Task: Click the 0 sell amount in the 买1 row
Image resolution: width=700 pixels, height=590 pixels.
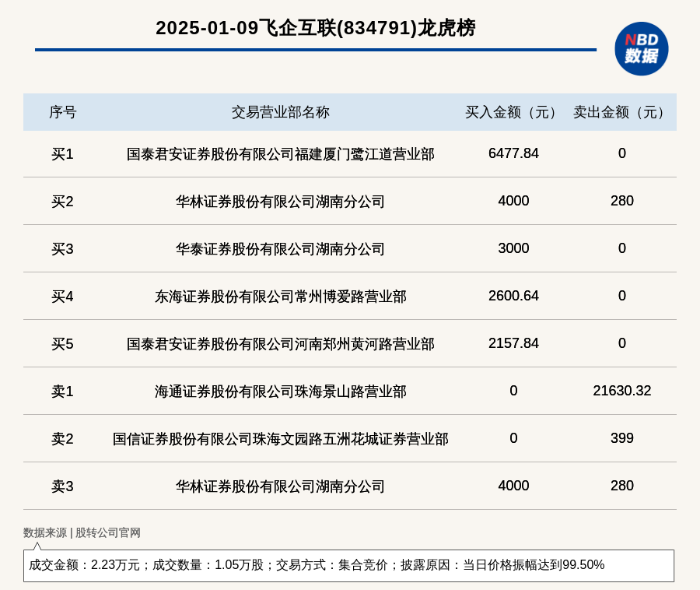Action: pyautogui.click(x=622, y=153)
